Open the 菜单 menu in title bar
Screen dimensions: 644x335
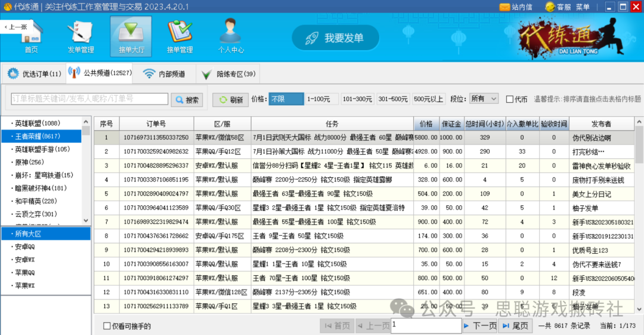coord(583,7)
